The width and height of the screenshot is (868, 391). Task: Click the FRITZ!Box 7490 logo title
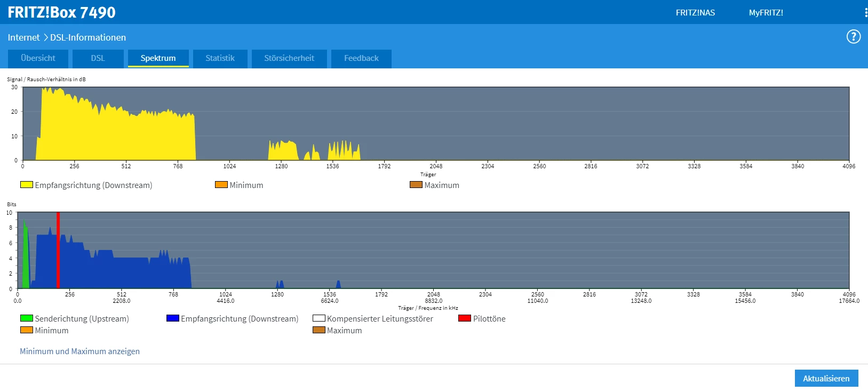coord(61,12)
